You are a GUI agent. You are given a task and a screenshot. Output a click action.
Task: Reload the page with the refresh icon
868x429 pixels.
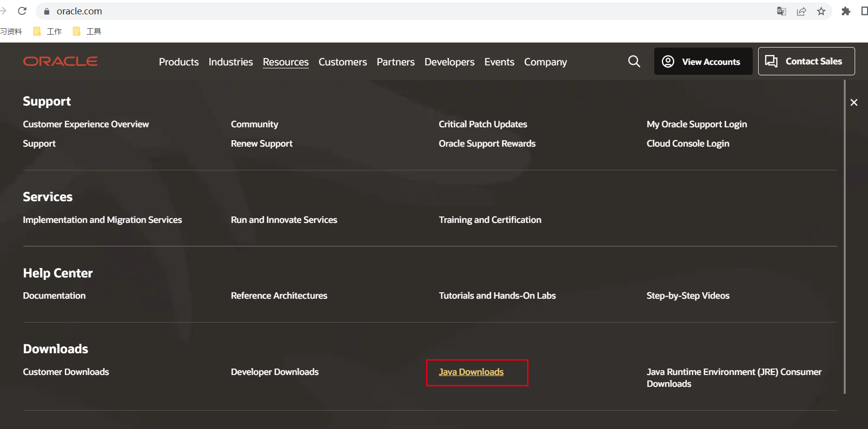click(x=22, y=11)
